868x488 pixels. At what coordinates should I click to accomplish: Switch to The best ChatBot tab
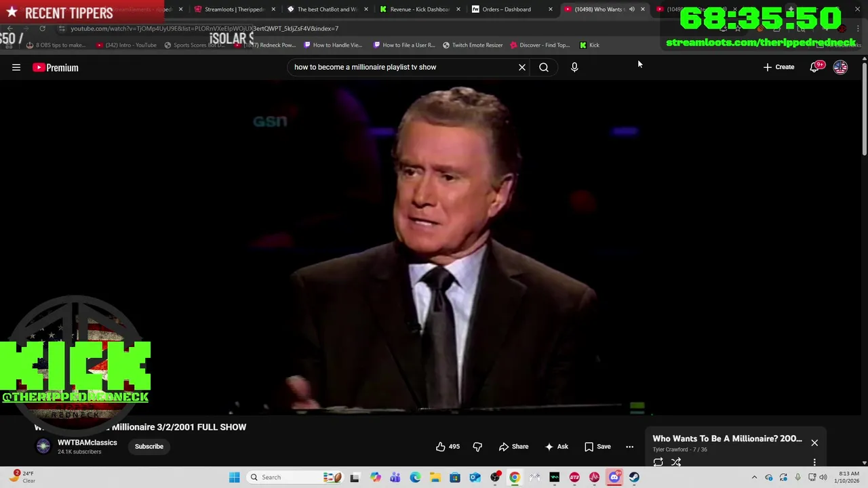pos(327,9)
